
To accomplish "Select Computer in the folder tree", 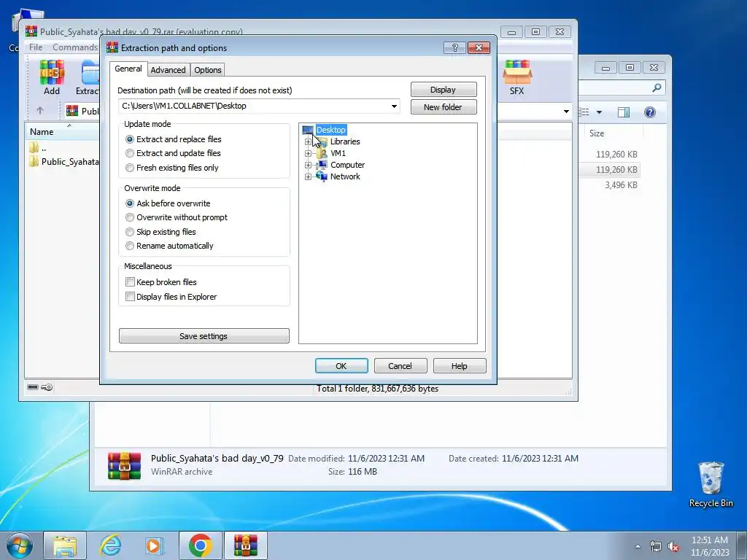I will [x=347, y=165].
